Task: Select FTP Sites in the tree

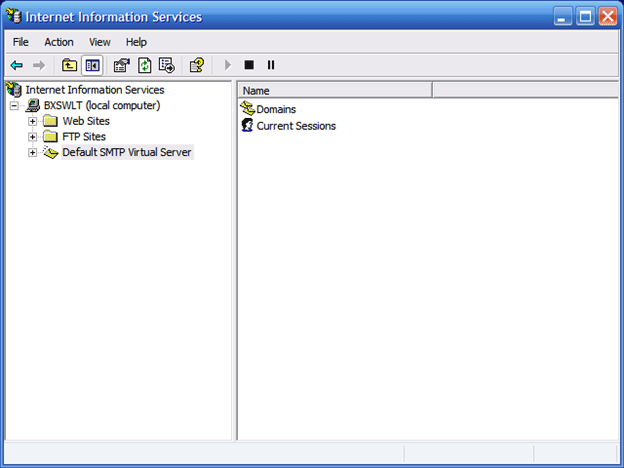Action: (84, 137)
